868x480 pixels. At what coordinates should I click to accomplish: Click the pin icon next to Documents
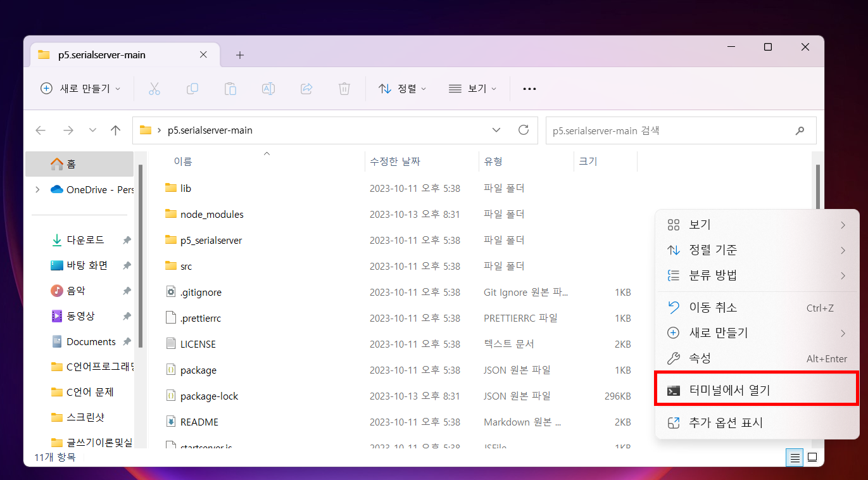point(127,341)
